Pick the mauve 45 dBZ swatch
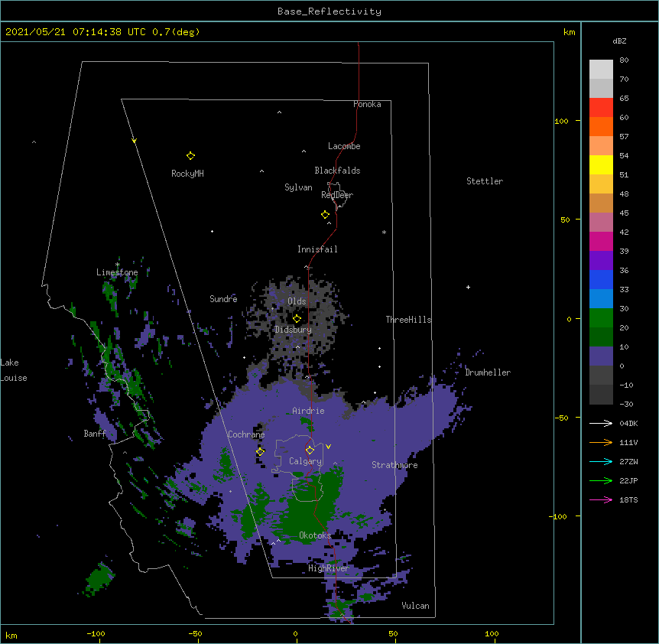The image size is (659, 644). pos(601,222)
